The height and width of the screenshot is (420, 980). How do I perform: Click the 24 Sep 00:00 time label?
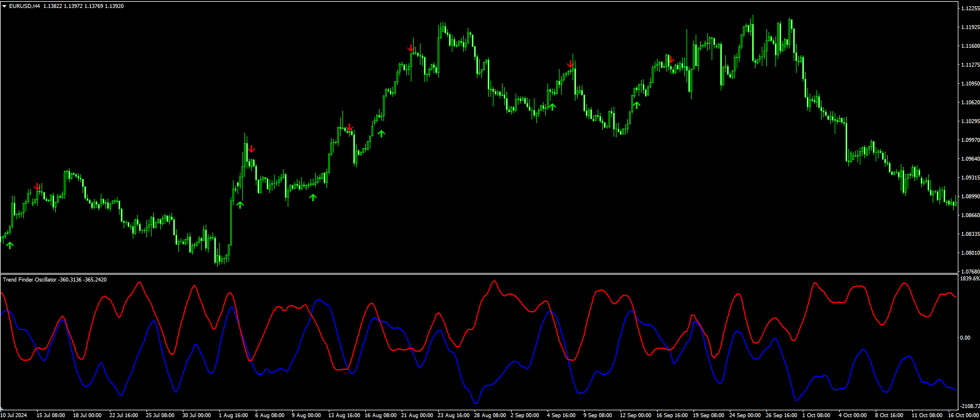745,415
